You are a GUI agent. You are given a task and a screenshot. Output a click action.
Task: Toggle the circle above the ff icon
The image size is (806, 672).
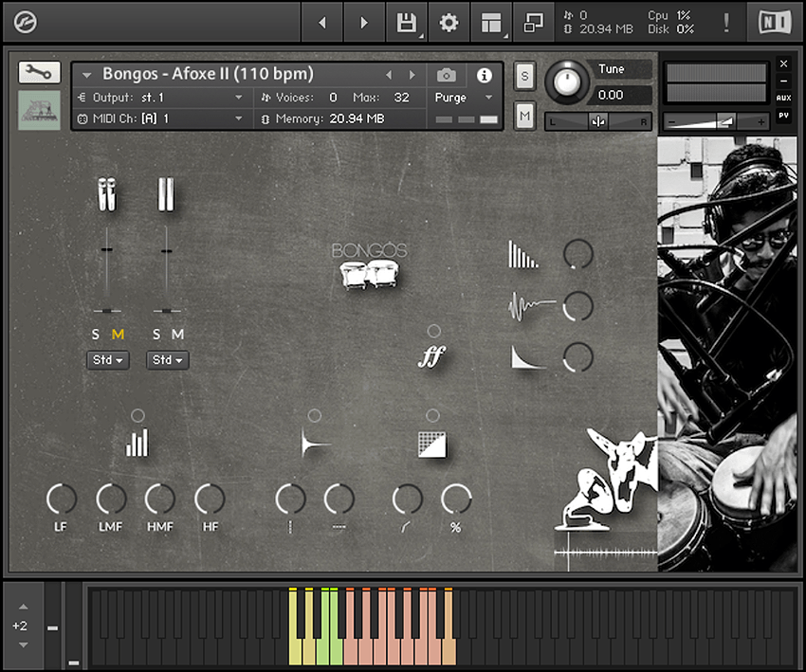(x=434, y=331)
